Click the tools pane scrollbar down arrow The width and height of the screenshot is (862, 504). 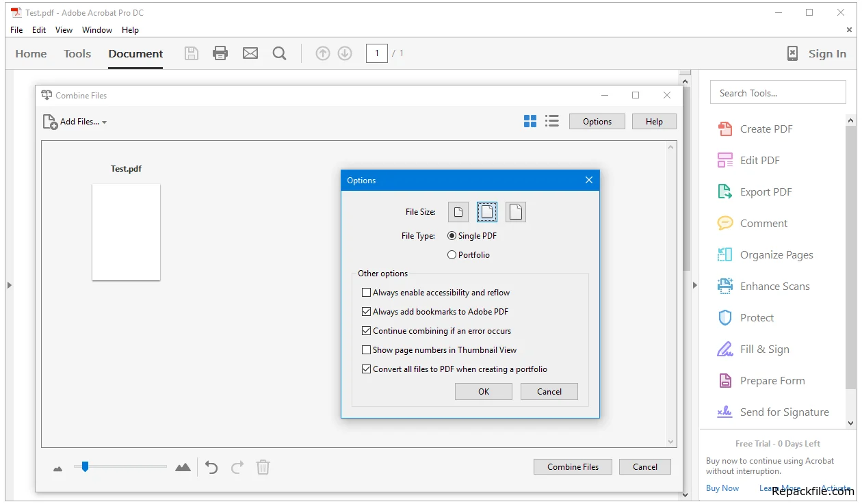pyautogui.click(x=851, y=424)
